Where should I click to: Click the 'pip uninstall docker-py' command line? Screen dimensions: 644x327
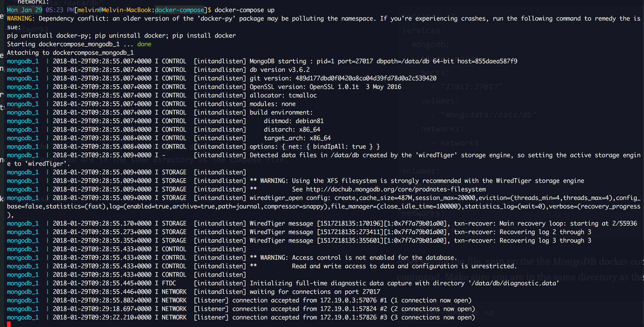point(121,36)
